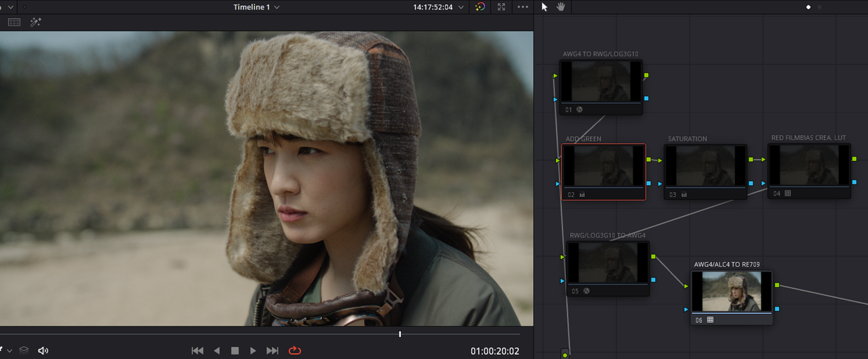Click the blue key output of node 04
This screenshot has width=868, height=359.
[854, 183]
